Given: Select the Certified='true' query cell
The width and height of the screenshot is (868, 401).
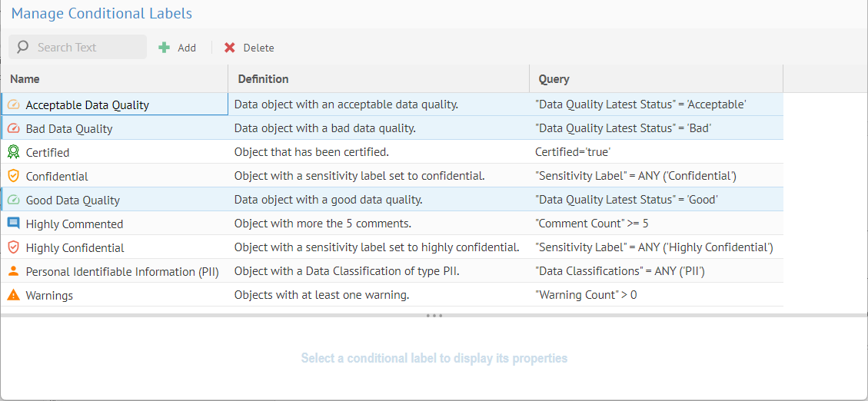Looking at the screenshot, I should click(572, 152).
